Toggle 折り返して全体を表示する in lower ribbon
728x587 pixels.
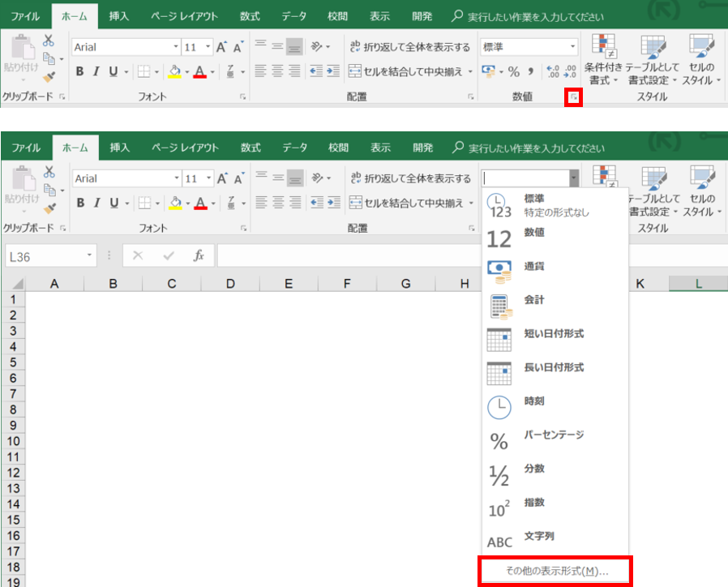click(409, 178)
